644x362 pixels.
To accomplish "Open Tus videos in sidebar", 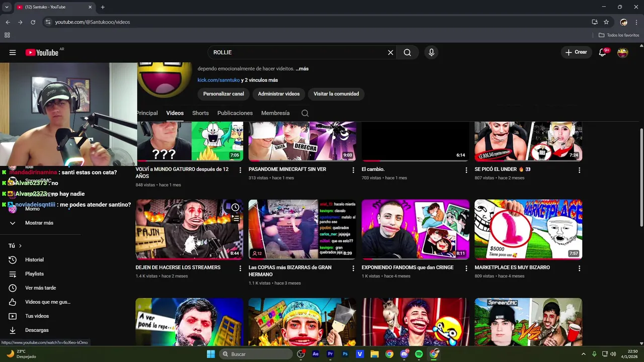I will [x=37, y=316].
